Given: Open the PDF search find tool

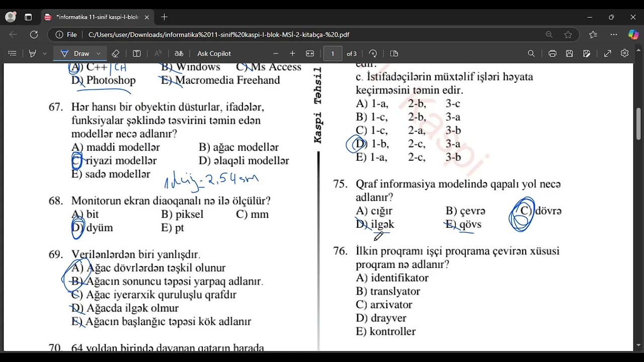Looking at the screenshot, I should [531, 53].
